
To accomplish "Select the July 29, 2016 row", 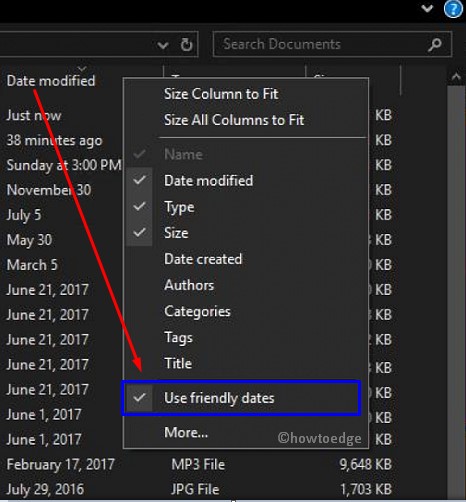I will coord(45,489).
